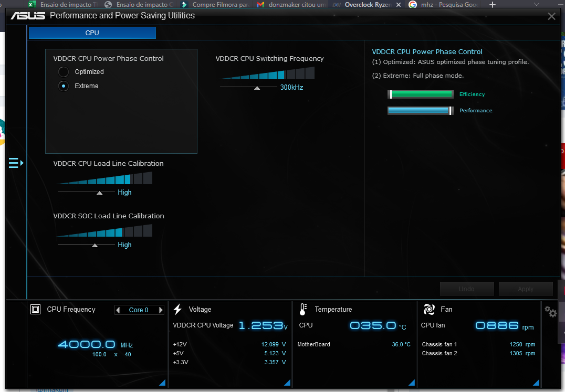This screenshot has height=392, width=565.
Task: Click the Apply button
Action: 526,289
